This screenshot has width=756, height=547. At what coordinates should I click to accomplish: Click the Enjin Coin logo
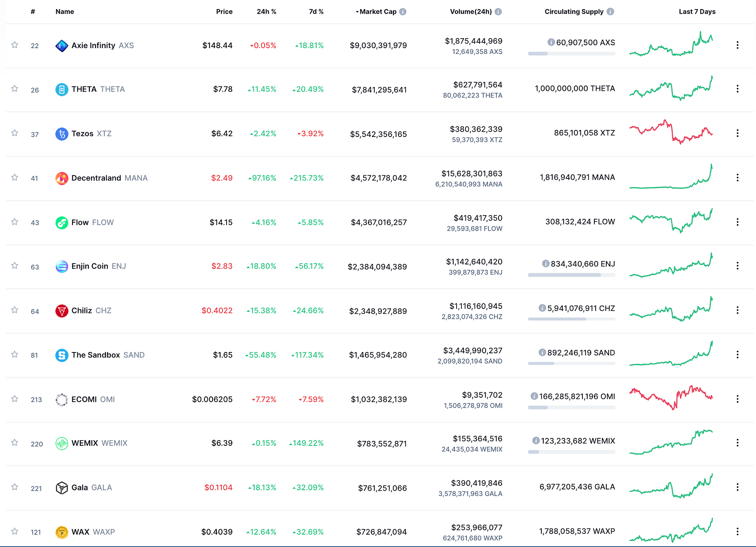(62, 267)
